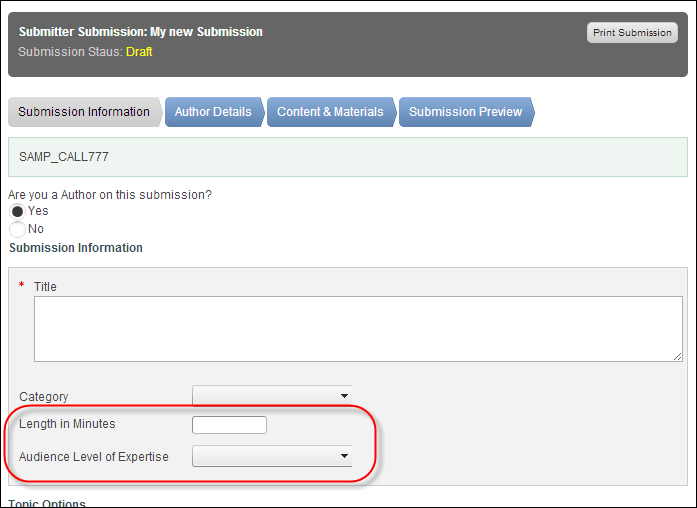Click the Length in Minutes field
The image size is (697, 508).
click(x=229, y=425)
